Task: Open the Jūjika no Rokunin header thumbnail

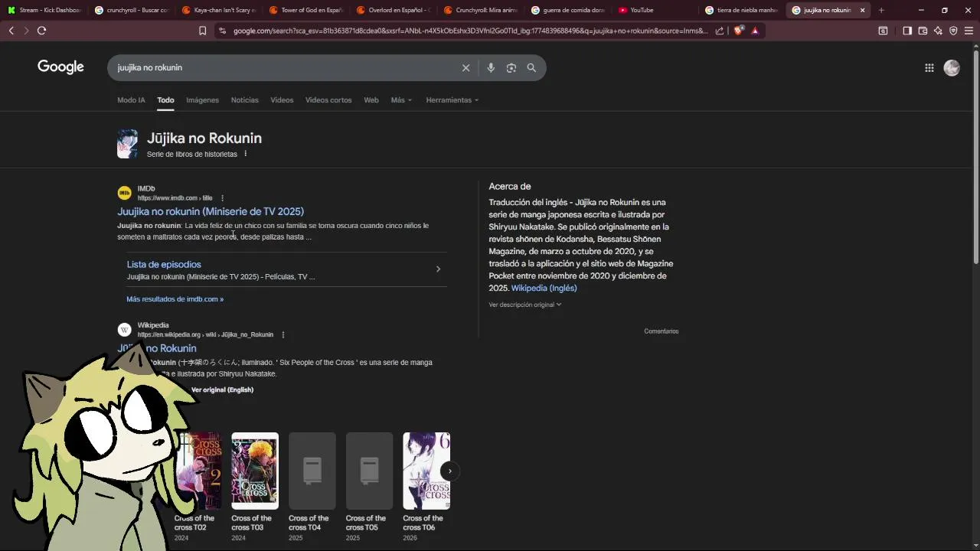Action: pos(127,144)
